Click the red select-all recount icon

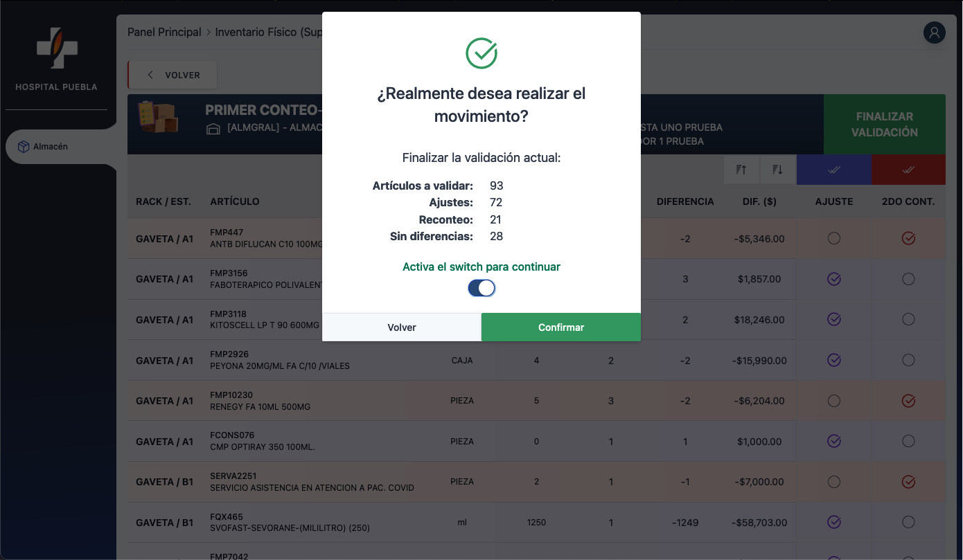[x=908, y=170]
